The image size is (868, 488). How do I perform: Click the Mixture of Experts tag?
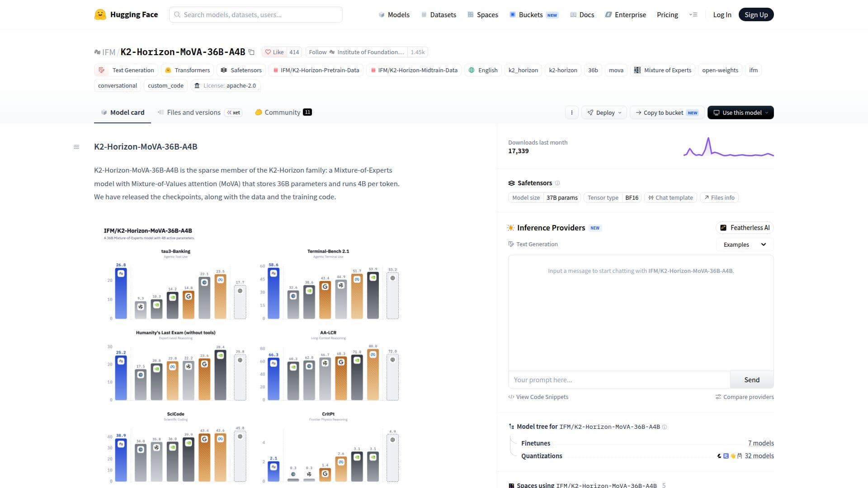coord(663,70)
